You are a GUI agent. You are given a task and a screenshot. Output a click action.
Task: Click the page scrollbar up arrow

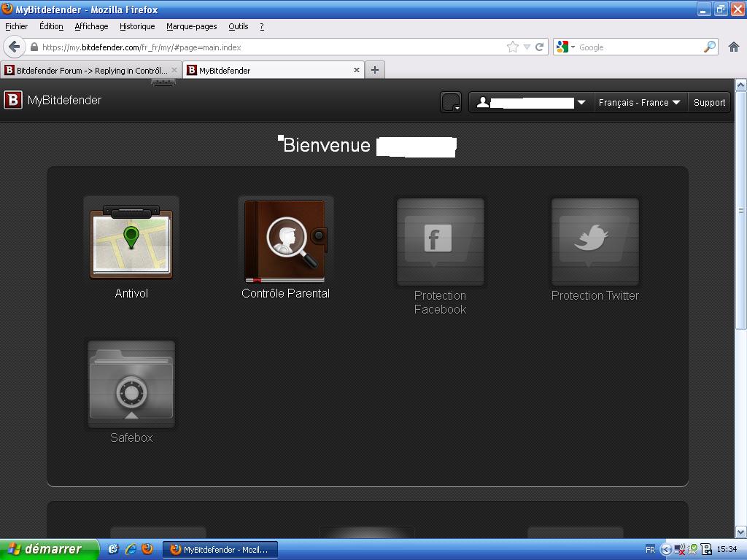coord(741,85)
